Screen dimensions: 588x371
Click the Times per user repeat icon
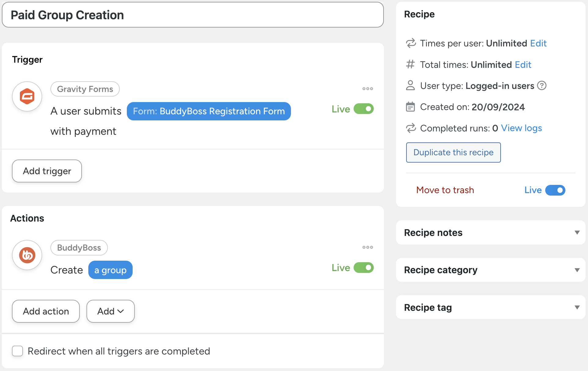tap(411, 43)
